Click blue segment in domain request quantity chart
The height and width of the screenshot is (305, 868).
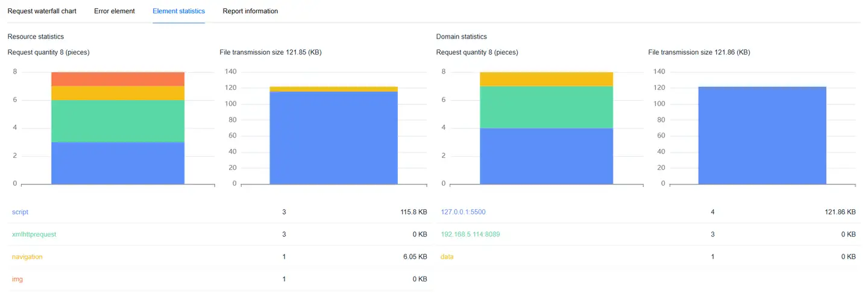tap(546, 156)
